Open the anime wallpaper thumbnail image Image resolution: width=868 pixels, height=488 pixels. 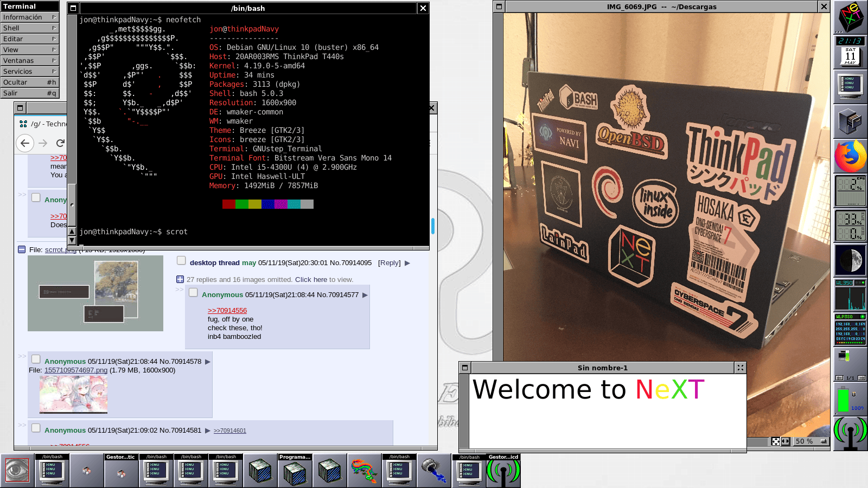click(73, 394)
